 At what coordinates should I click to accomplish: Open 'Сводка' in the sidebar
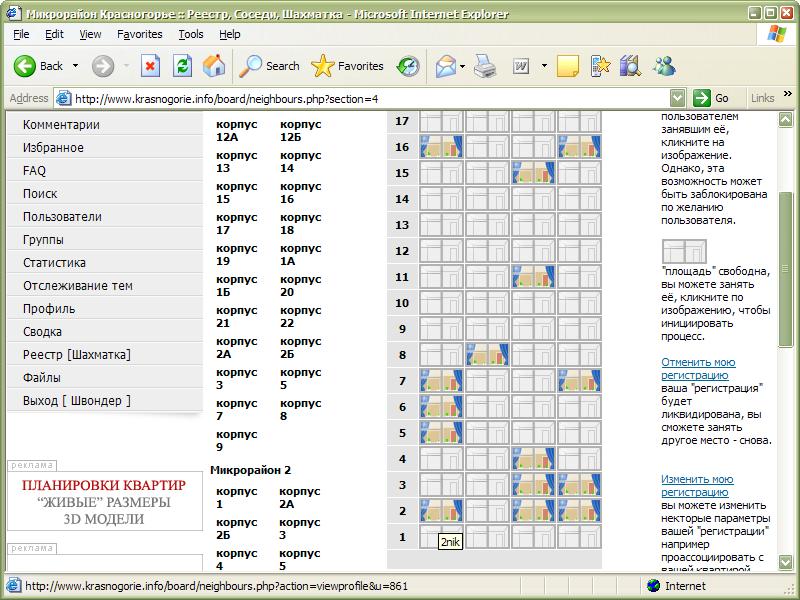click(105, 331)
